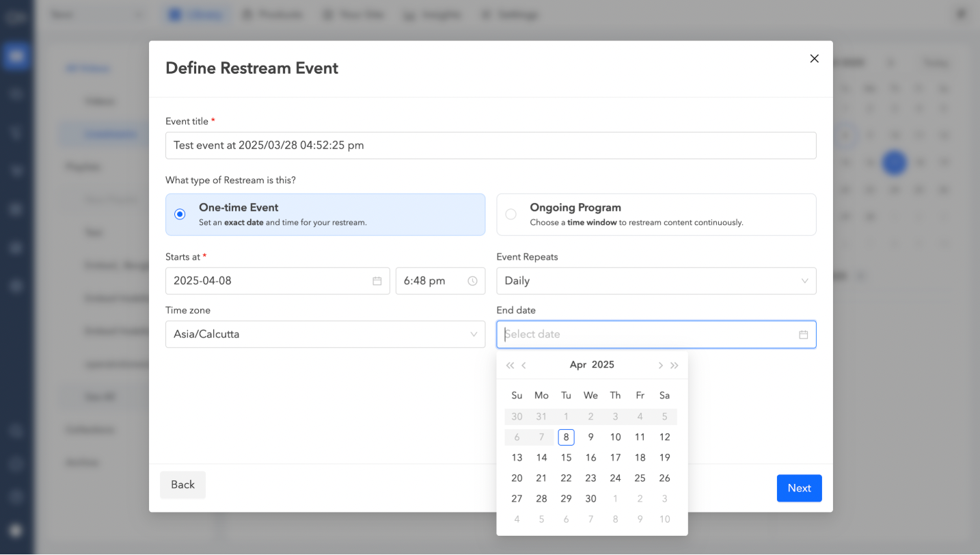Pick April 15 in the date picker

566,457
